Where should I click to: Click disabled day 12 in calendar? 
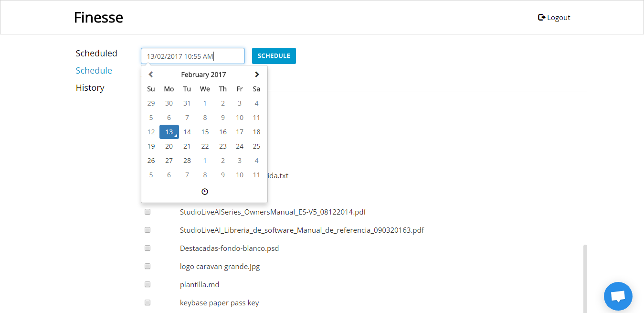[151, 132]
